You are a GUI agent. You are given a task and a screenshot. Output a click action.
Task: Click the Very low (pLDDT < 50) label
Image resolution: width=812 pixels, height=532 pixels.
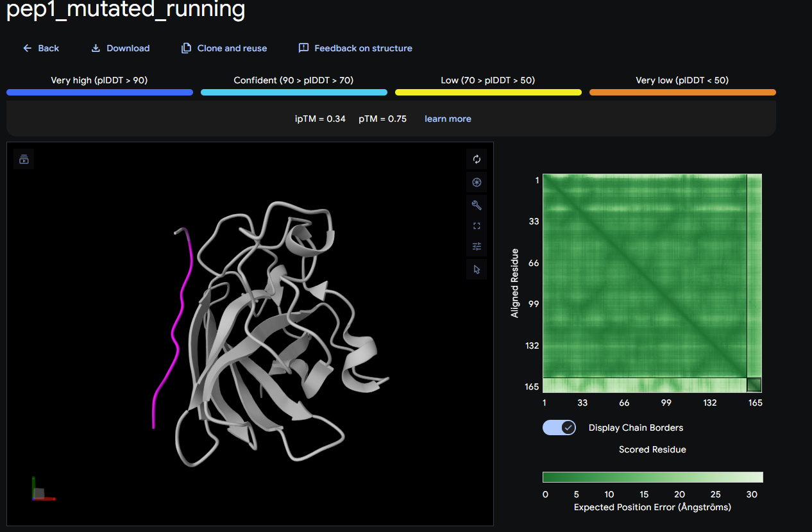(682, 80)
